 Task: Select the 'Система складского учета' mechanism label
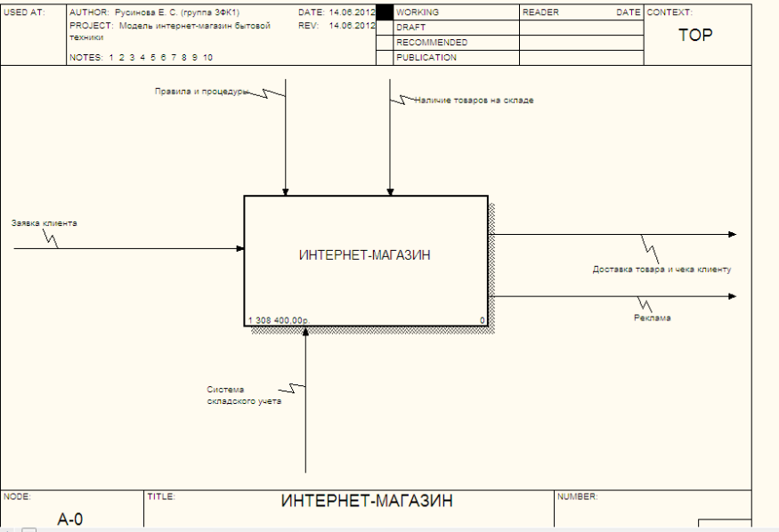(244, 395)
